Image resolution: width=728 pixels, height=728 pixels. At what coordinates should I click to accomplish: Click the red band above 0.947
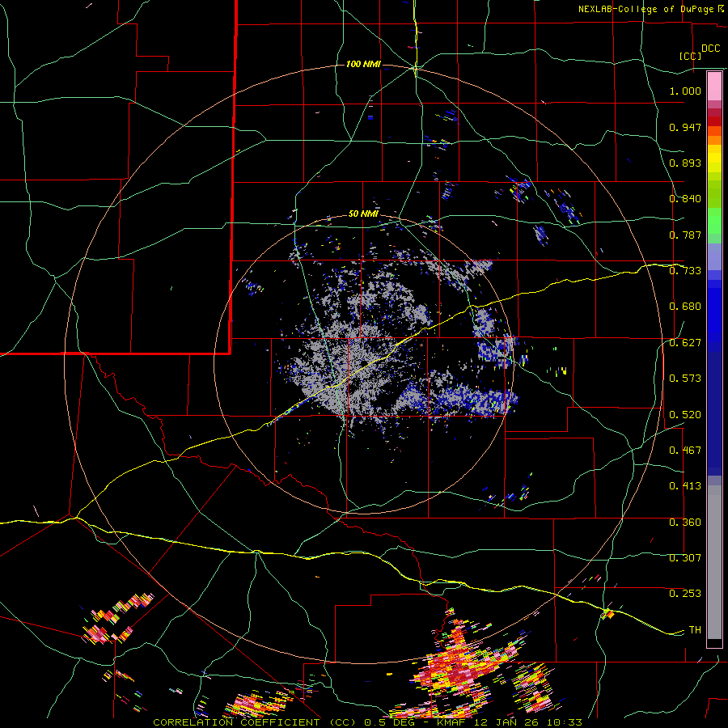pyautogui.click(x=714, y=121)
